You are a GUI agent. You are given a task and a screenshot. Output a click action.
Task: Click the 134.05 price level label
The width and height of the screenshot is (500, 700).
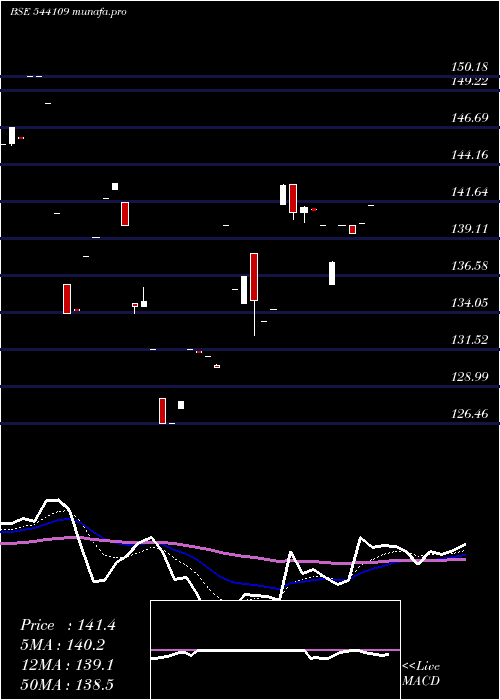[469, 304]
